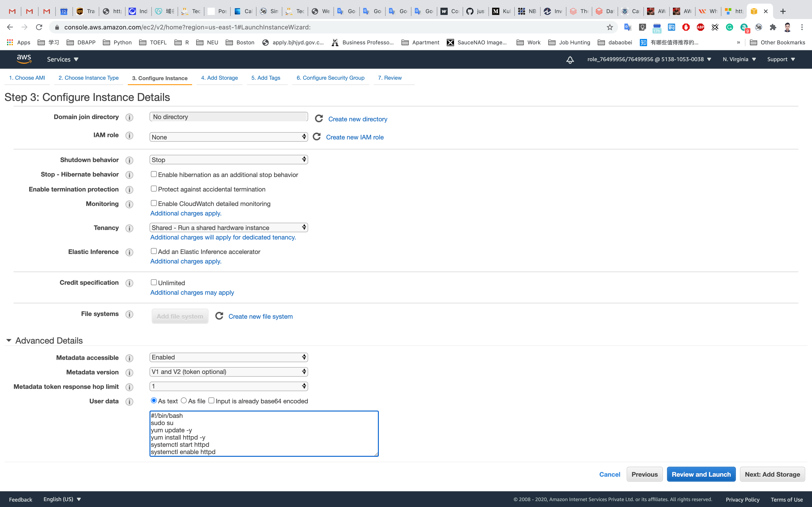Click the AWS logo home icon
The width and height of the screenshot is (812, 507).
click(x=24, y=59)
